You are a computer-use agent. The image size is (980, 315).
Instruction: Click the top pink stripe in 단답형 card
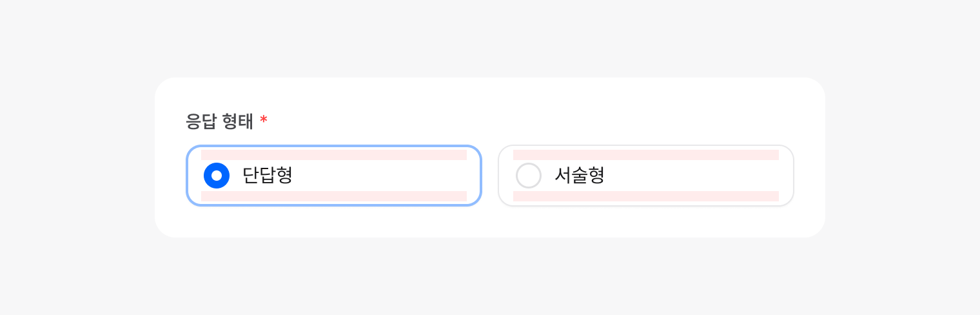(334, 155)
